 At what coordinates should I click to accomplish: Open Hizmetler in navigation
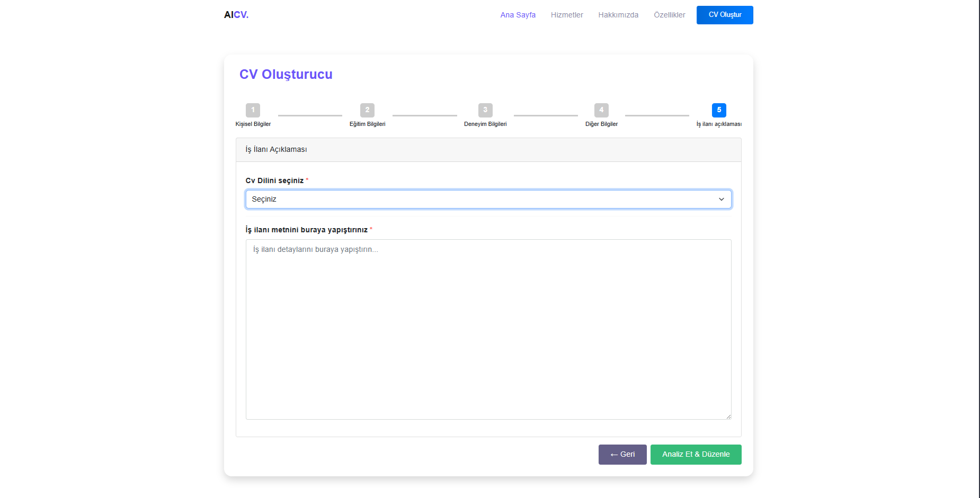[567, 15]
